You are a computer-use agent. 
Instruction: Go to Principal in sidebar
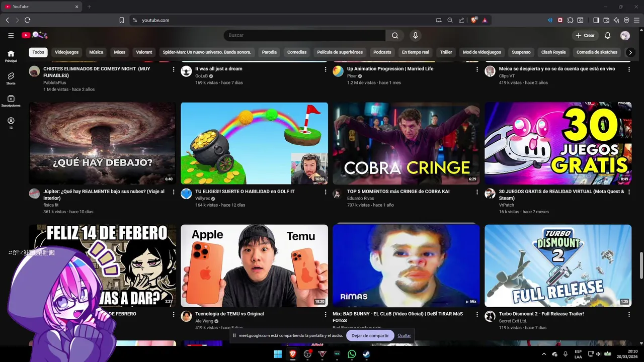coord(11,56)
